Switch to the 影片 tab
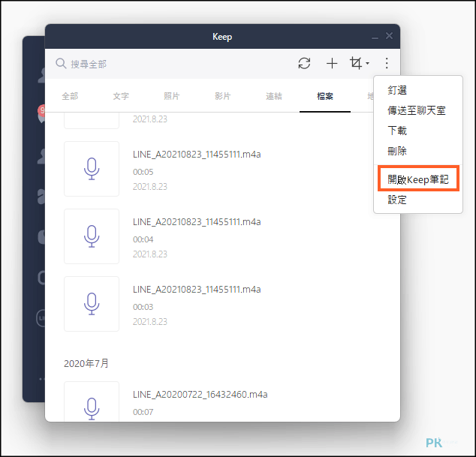This screenshot has width=476, height=457. (223, 96)
